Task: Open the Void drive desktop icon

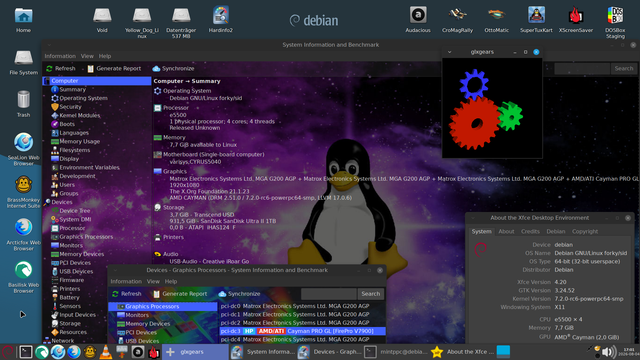Action: 102,20
